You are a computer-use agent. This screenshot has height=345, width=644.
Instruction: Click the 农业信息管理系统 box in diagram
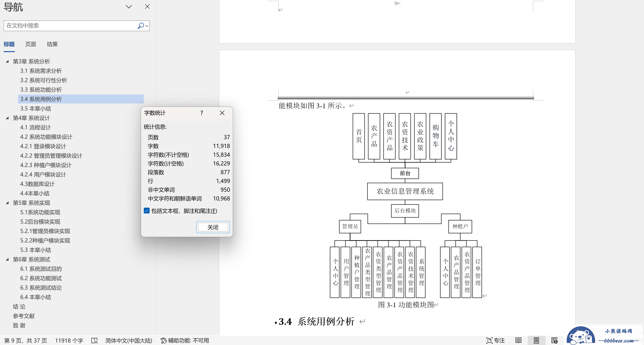[x=405, y=191]
